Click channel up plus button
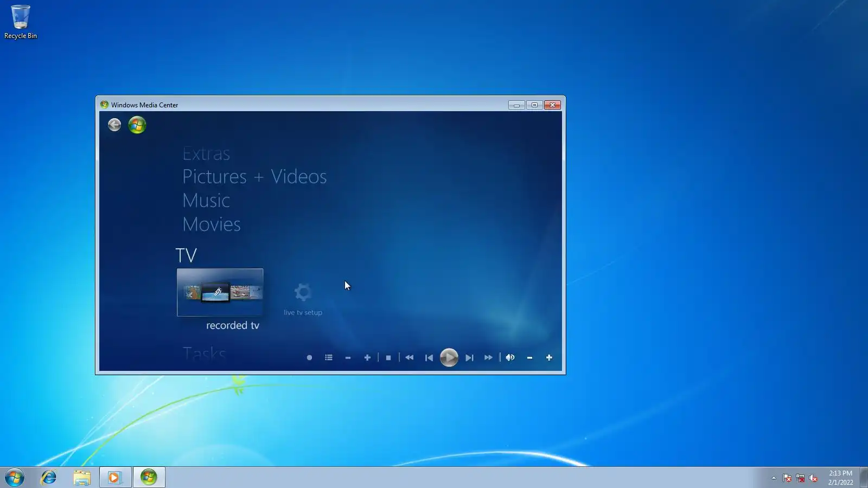868x488 pixels. 367,358
